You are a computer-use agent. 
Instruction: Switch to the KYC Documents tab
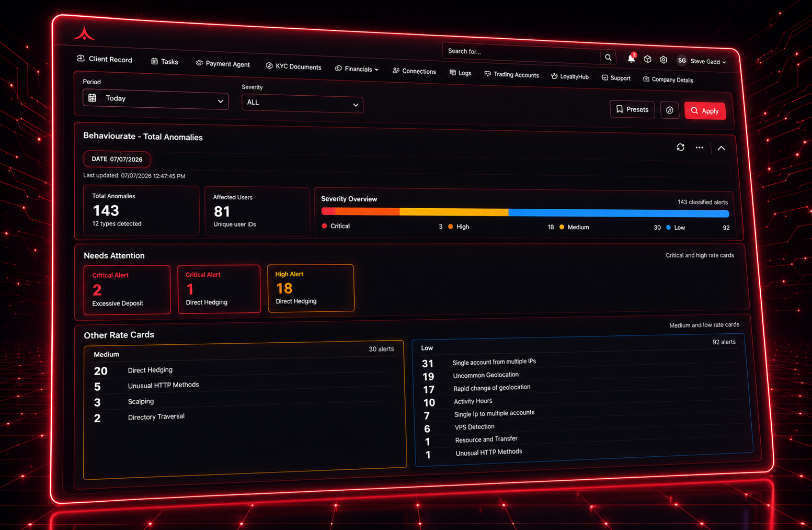[x=293, y=66]
